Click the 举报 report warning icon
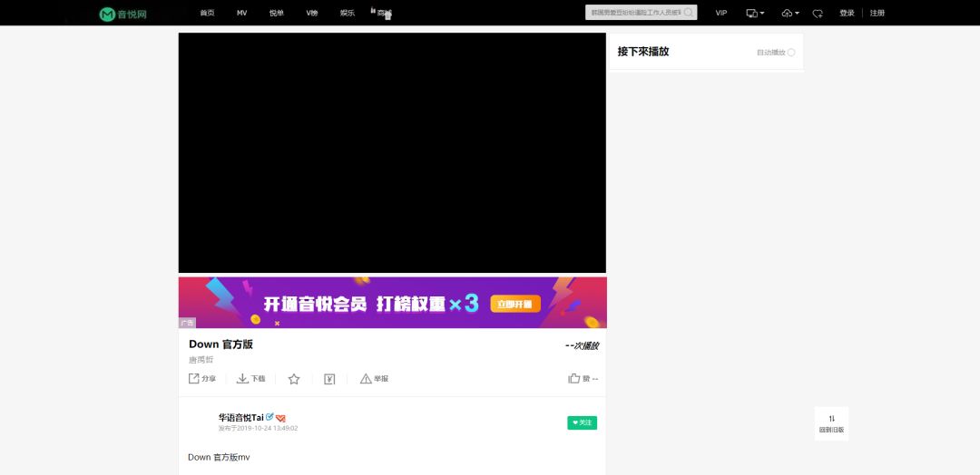980x475 pixels. coord(366,378)
